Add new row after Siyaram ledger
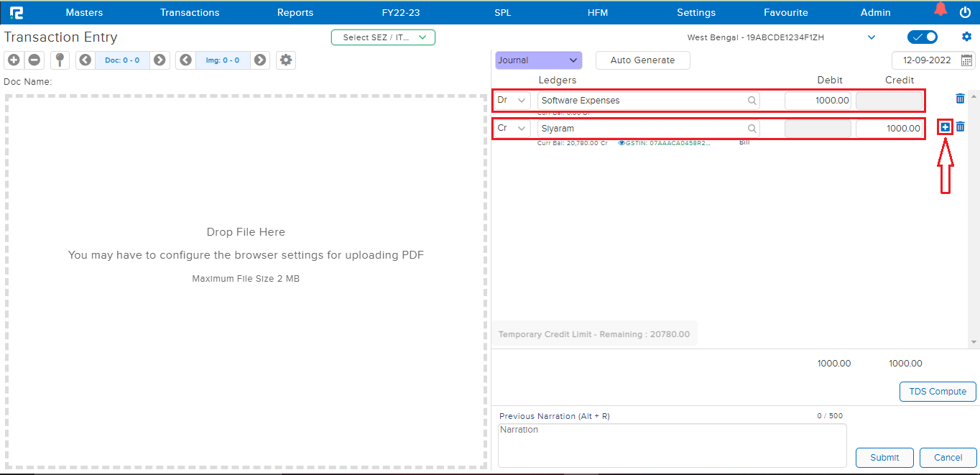The width and height of the screenshot is (980, 475). tap(946, 127)
